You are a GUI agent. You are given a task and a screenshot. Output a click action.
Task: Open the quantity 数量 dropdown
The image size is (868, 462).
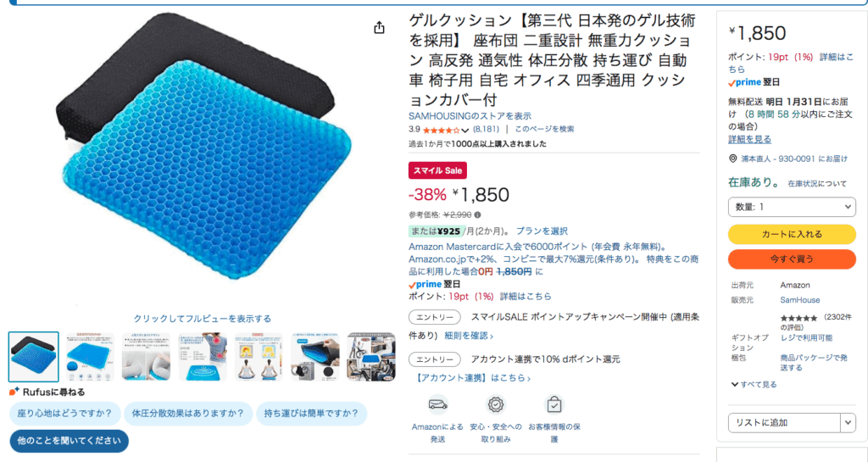point(792,207)
